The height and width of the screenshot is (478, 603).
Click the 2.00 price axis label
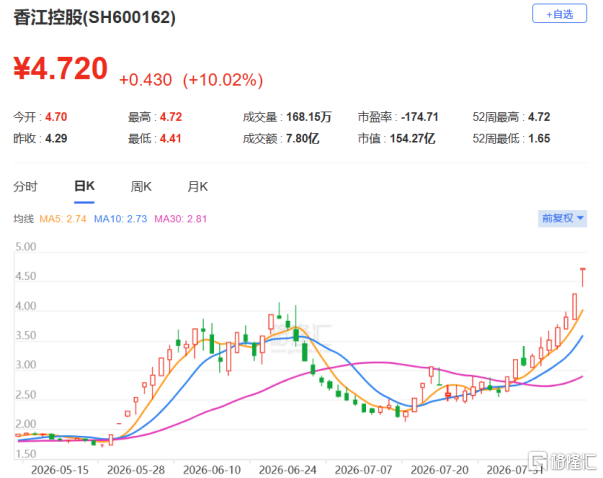coord(26,424)
